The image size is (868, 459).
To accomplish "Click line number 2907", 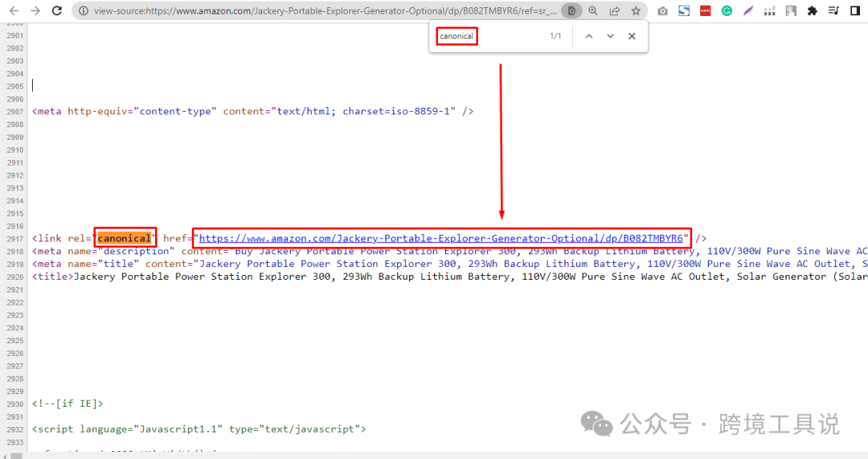I will click(x=15, y=112).
